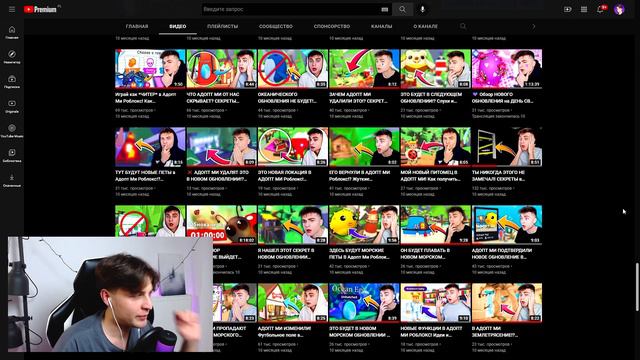Screen dimensions: 640x360
Task: Open title 'АДОПТ МИ УДАЛЯТ ЭТО В НОВОМ ОБНОВЛЕНИИ'
Action: 218,176
